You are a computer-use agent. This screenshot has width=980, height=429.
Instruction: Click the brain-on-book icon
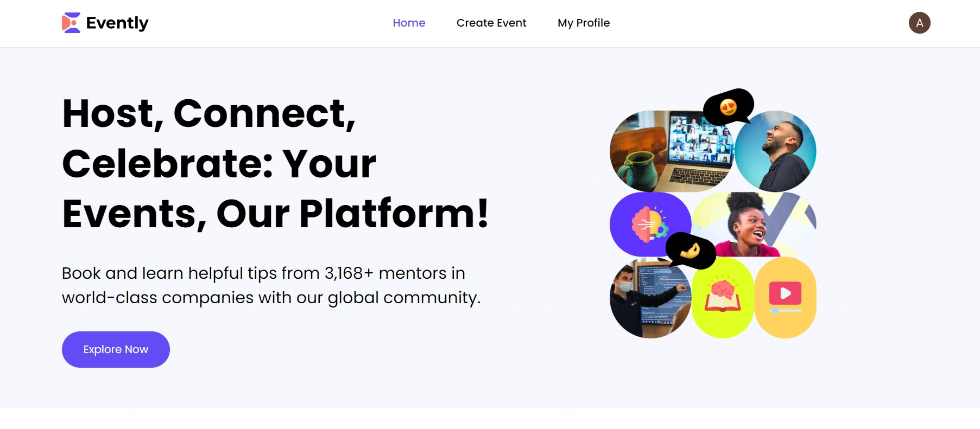tap(722, 296)
